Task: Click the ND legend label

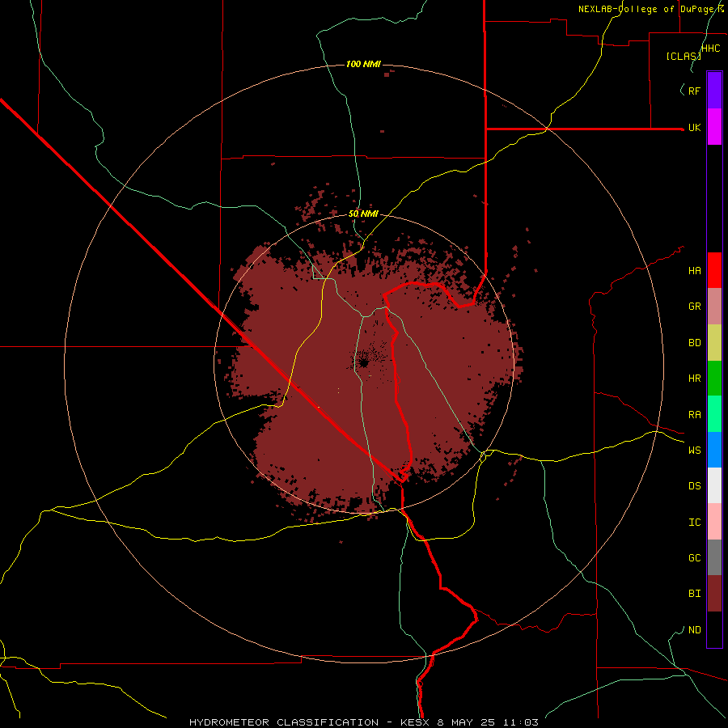Action: (694, 629)
